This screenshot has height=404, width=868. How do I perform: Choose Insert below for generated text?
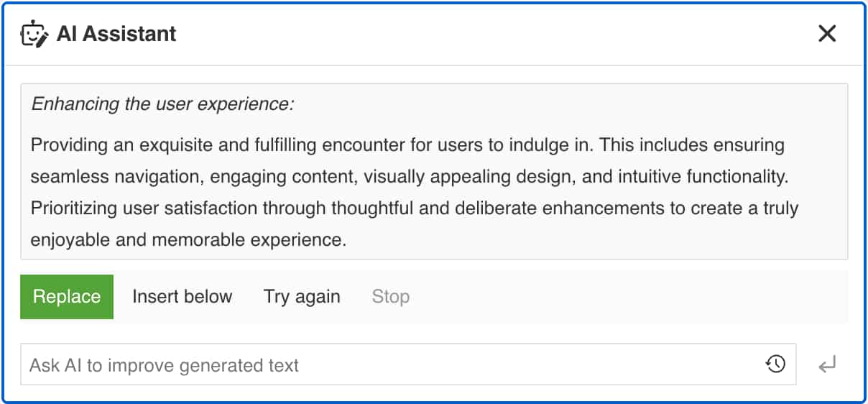tap(182, 297)
